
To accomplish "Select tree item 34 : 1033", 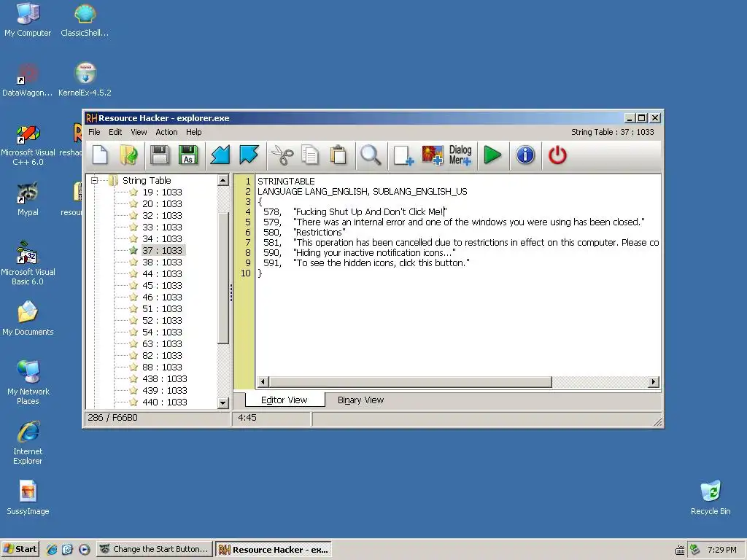I will click(x=162, y=239).
